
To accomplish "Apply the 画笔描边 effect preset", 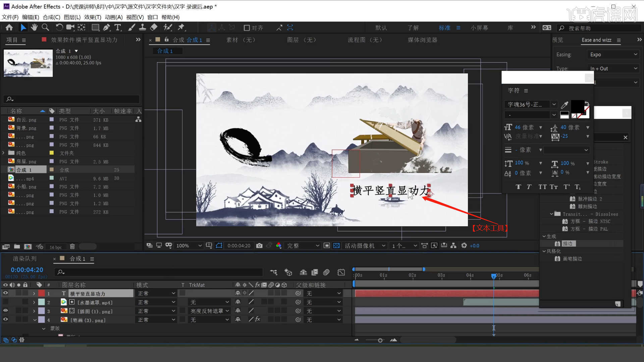I will click(572, 259).
